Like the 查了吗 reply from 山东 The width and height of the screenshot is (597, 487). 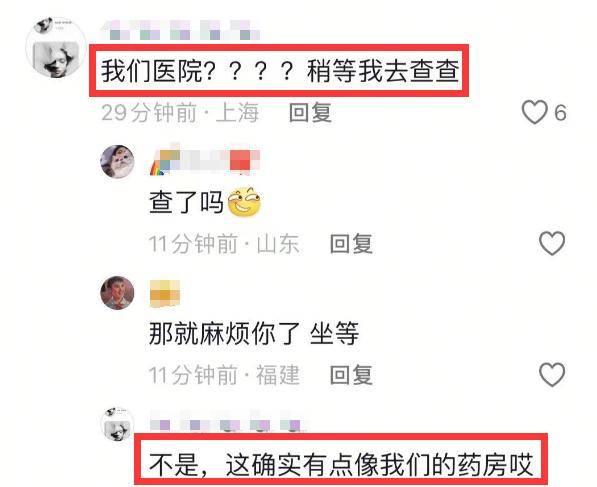tap(552, 243)
